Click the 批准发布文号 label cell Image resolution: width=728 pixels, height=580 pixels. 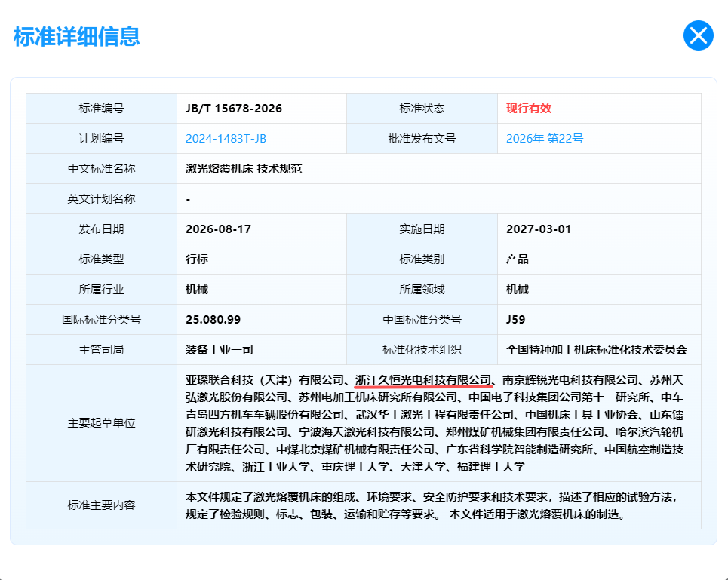pos(422,139)
